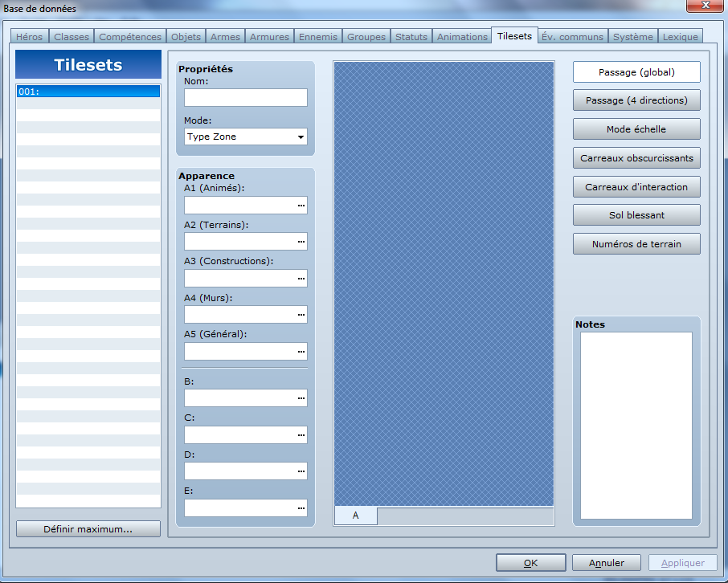Browse the A5 (Général) graphic
728x583 pixels.
pos(301,352)
